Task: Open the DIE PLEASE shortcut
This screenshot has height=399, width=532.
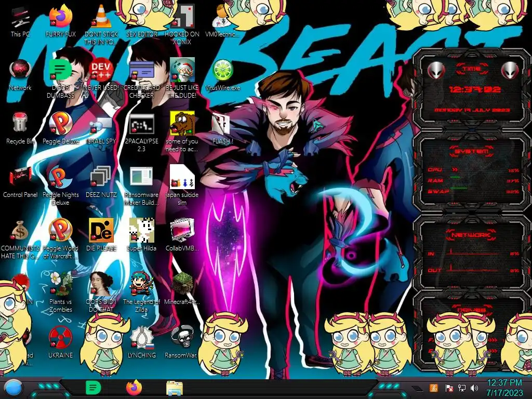Action: coord(101,230)
